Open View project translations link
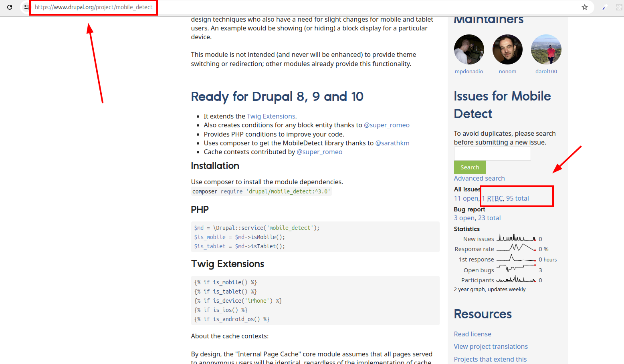 point(491,347)
